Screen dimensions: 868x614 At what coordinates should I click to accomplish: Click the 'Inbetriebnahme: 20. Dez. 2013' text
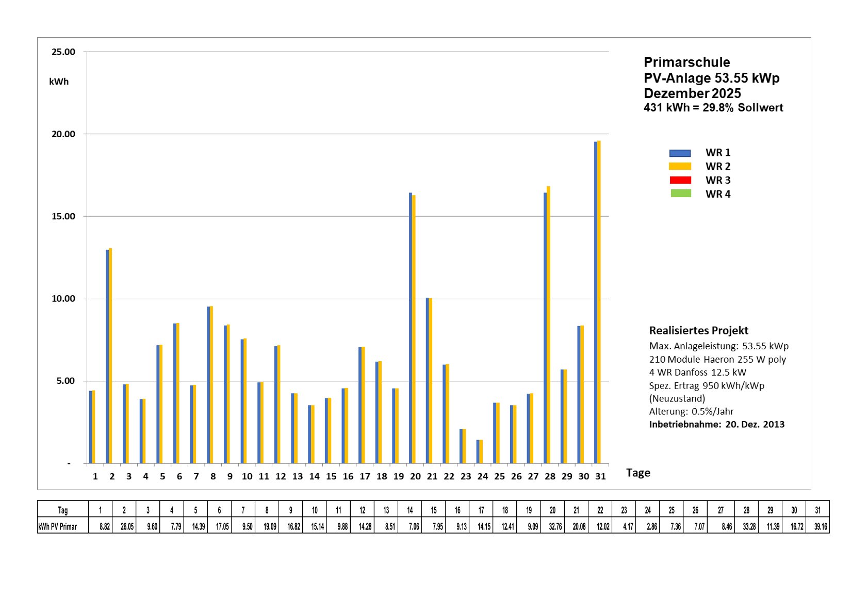point(716,424)
